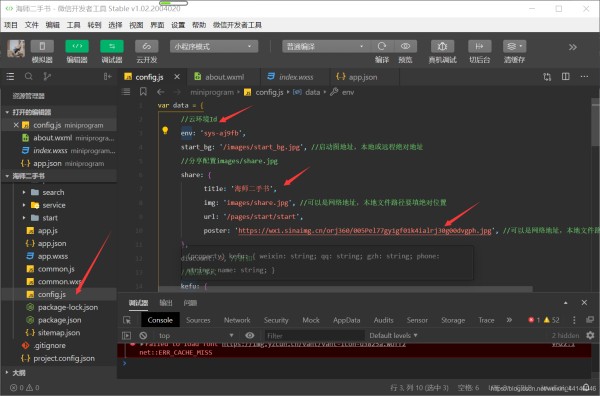The height and width of the screenshot is (396, 600).
Task: Open the 工具 menu
Action: pyautogui.click(x=73, y=25)
